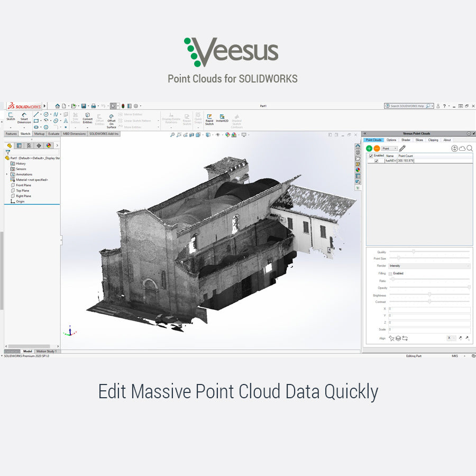Uncheck the Enabled checkbox for the loaded point cloud
Screen dimensions: 476x476
coord(376,161)
